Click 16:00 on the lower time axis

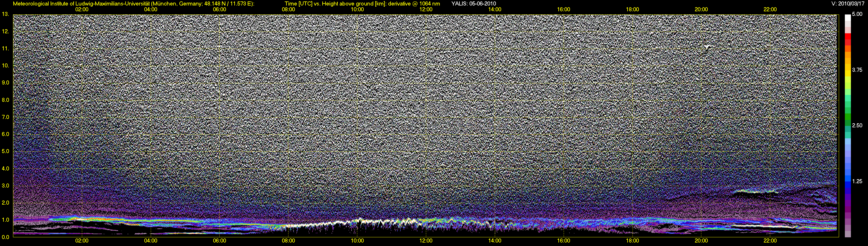click(564, 241)
